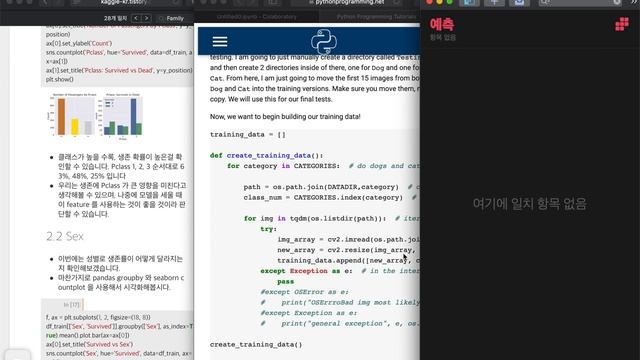Image resolution: width=640 pixels, height=360 pixels.
Task: Click the 'training_data = []' code line
Action: pyautogui.click(x=248, y=134)
